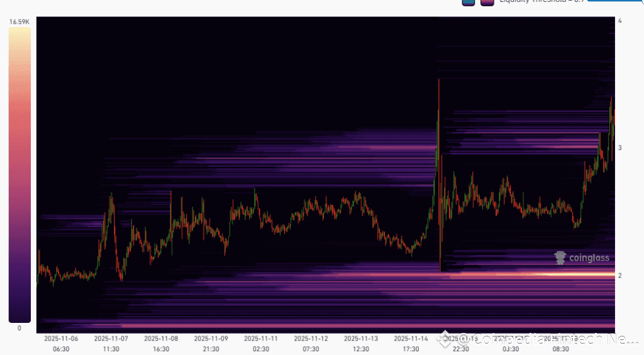Click the Coinglass logo watermark

[582, 258]
